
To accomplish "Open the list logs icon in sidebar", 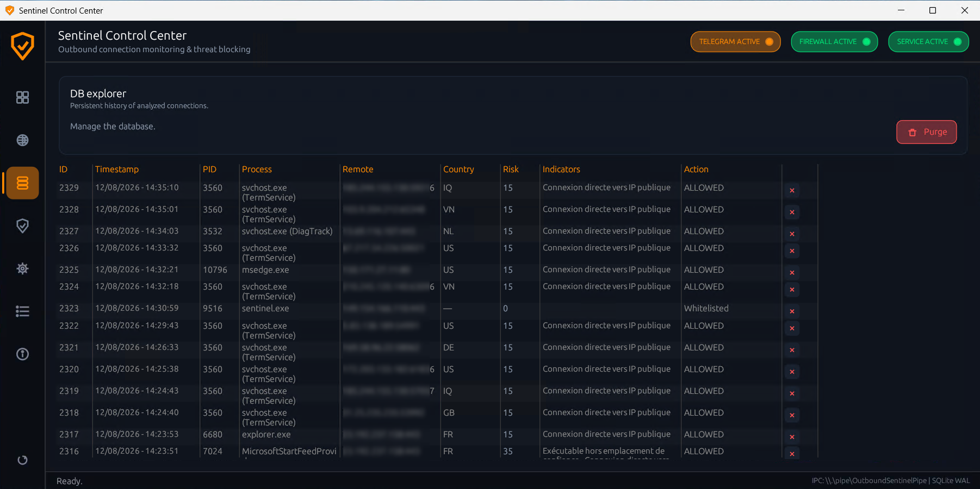I will [x=22, y=311].
